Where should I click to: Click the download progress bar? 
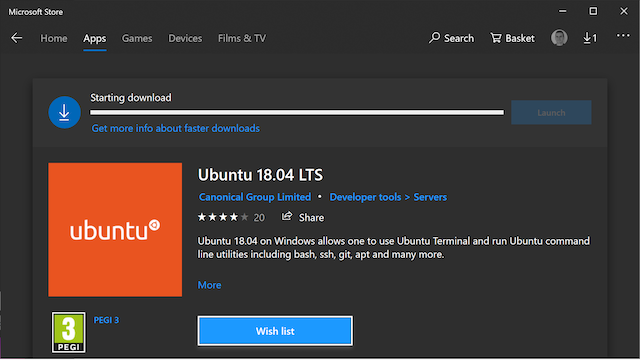pyautogui.click(x=297, y=112)
